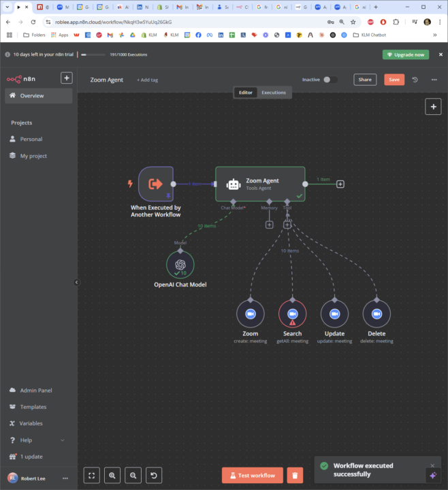The height and width of the screenshot is (490, 448).
Task: Fit the workflow to view
Action: tap(92, 475)
